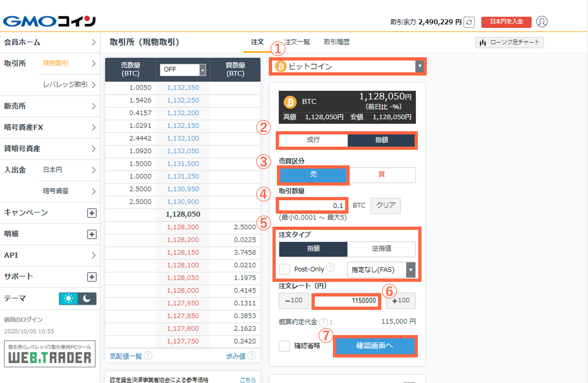
Task: Open 販売所 menu item
Action: pos(50,106)
